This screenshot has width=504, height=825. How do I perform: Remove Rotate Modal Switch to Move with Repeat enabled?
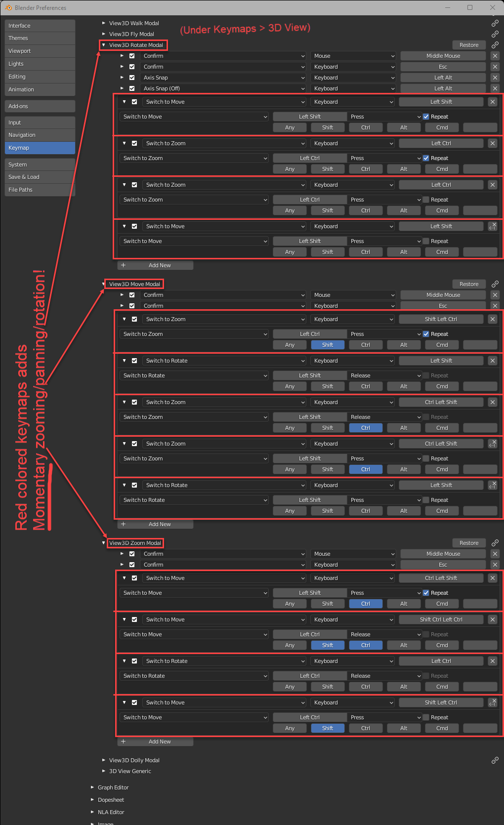(492, 102)
